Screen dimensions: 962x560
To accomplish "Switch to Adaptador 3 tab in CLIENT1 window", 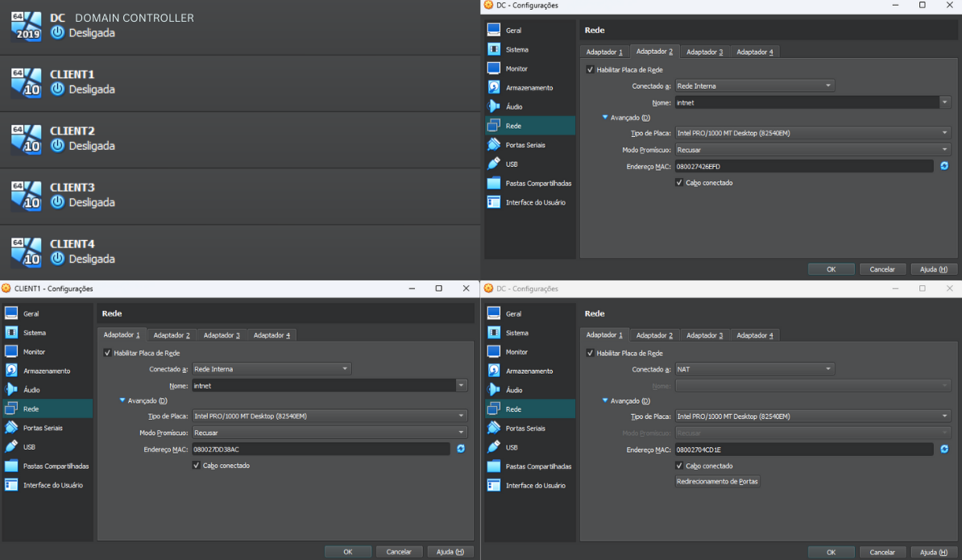I will [222, 335].
